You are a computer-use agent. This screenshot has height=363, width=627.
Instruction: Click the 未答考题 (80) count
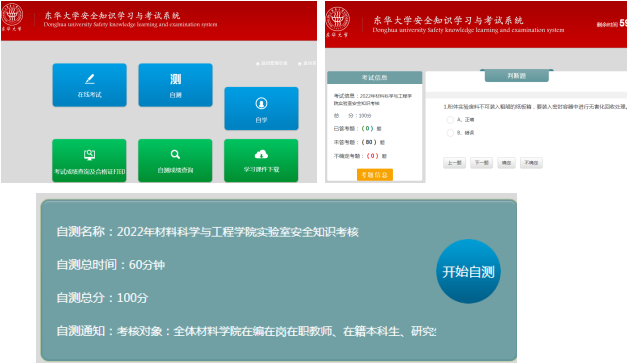point(369,142)
